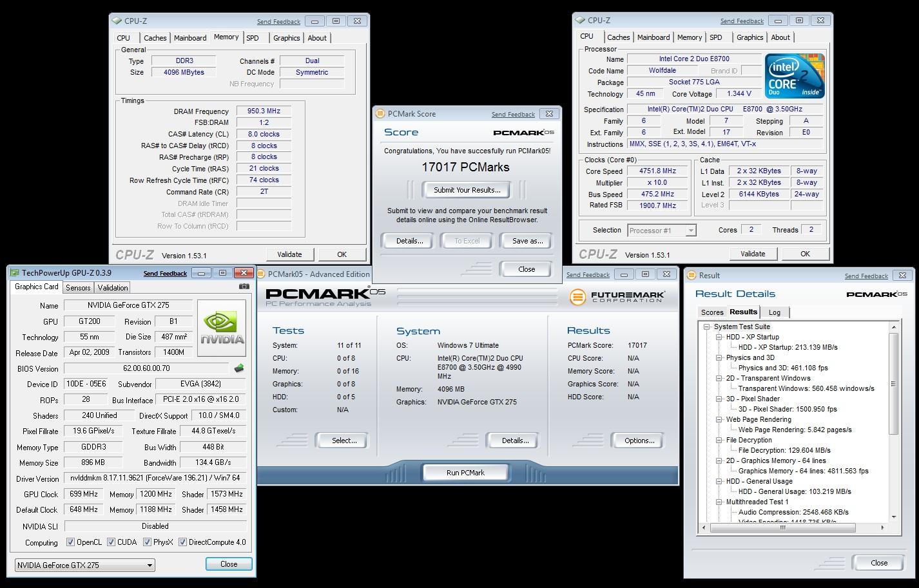The image size is (919, 588).
Task: Click the Intel Core 2 Duo logo
Action: (x=795, y=75)
